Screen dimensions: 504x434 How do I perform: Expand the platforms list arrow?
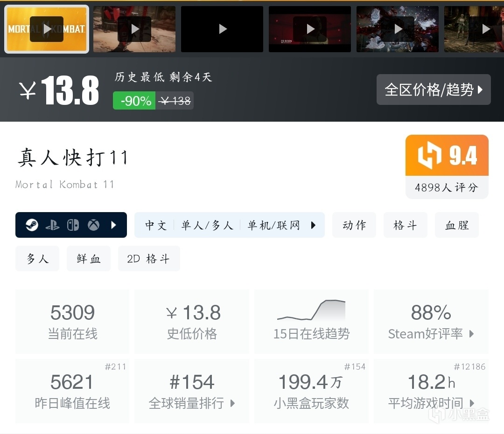[x=113, y=225]
